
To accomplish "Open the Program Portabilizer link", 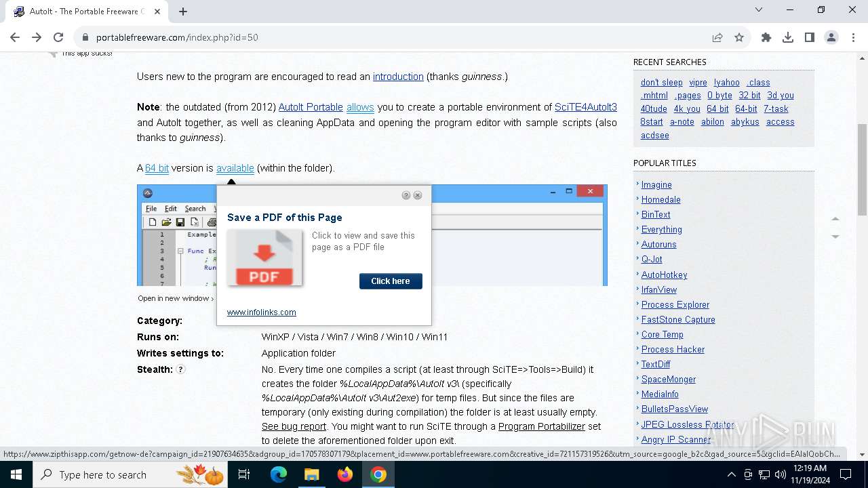I will (542, 426).
